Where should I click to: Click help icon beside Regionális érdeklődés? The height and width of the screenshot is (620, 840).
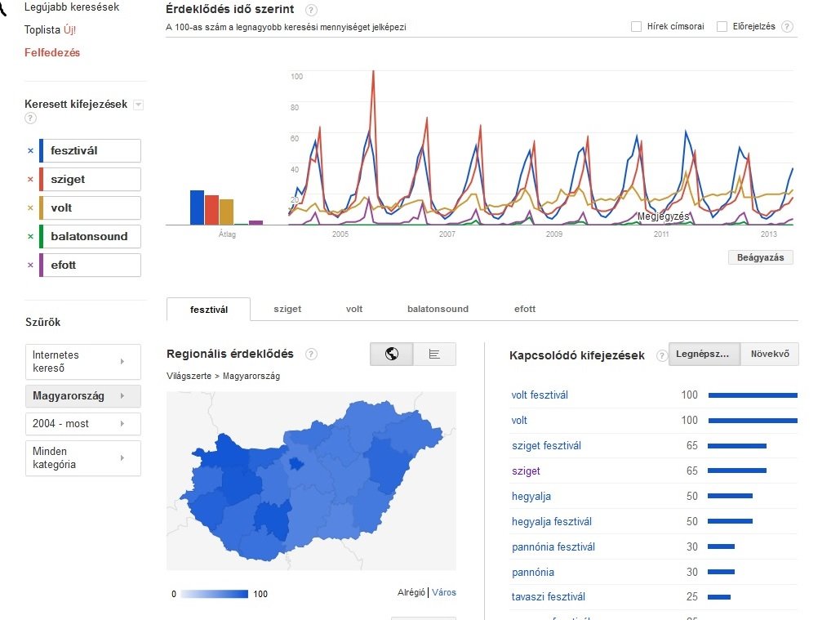click(x=311, y=354)
